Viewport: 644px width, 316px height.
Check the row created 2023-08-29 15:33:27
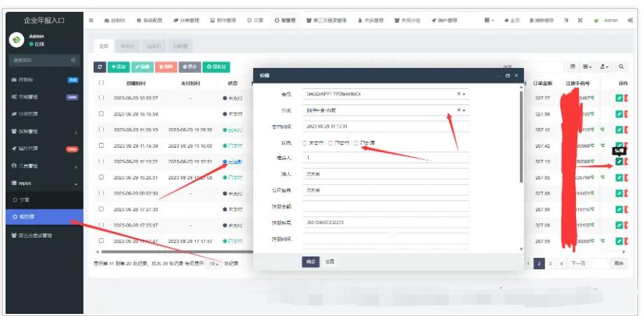click(101, 98)
